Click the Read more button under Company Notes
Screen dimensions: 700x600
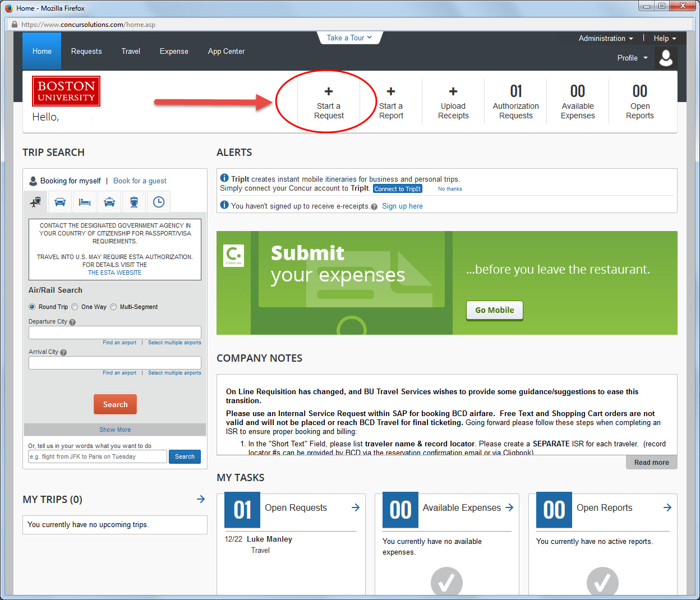pos(652,462)
